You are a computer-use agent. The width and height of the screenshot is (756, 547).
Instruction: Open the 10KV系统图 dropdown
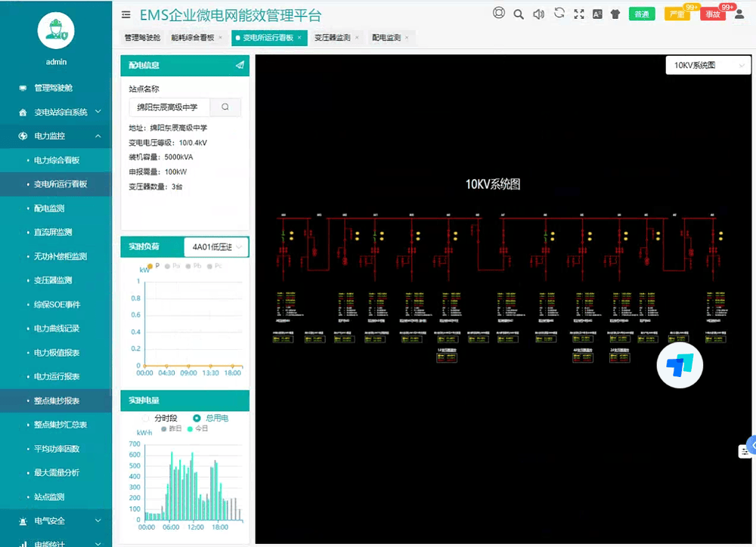tap(708, 66)
